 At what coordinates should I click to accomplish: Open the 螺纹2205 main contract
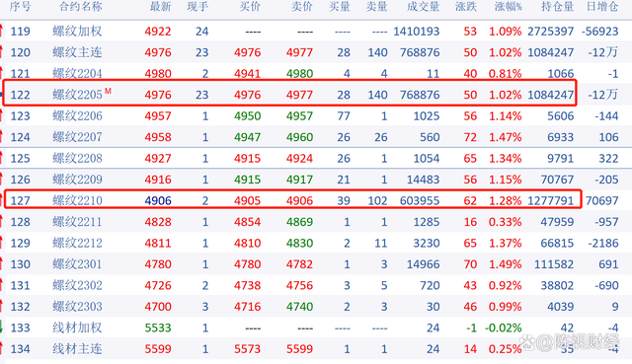tap(77, 95)
